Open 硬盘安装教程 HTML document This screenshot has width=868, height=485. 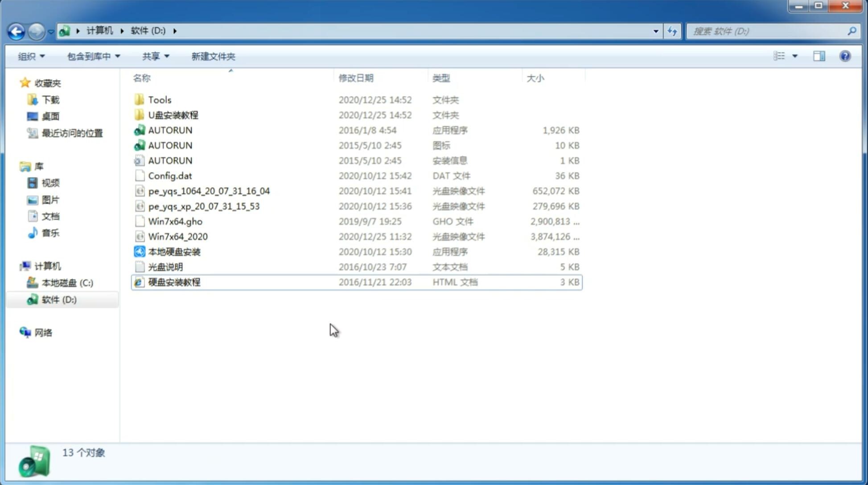point(173,282)
